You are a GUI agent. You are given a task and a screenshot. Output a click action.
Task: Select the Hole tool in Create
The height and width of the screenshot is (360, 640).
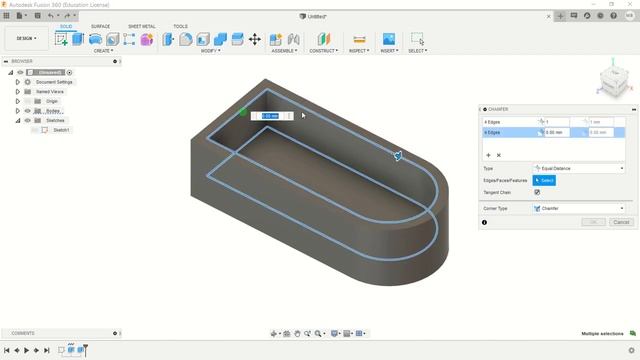pyautogui.click(x=112, y=39)
